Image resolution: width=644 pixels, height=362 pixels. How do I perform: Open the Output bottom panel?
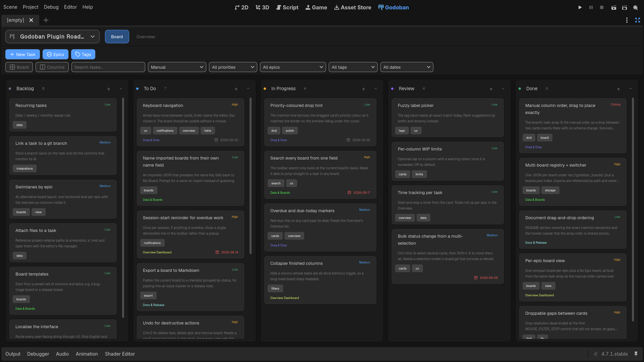click(13, 354)
